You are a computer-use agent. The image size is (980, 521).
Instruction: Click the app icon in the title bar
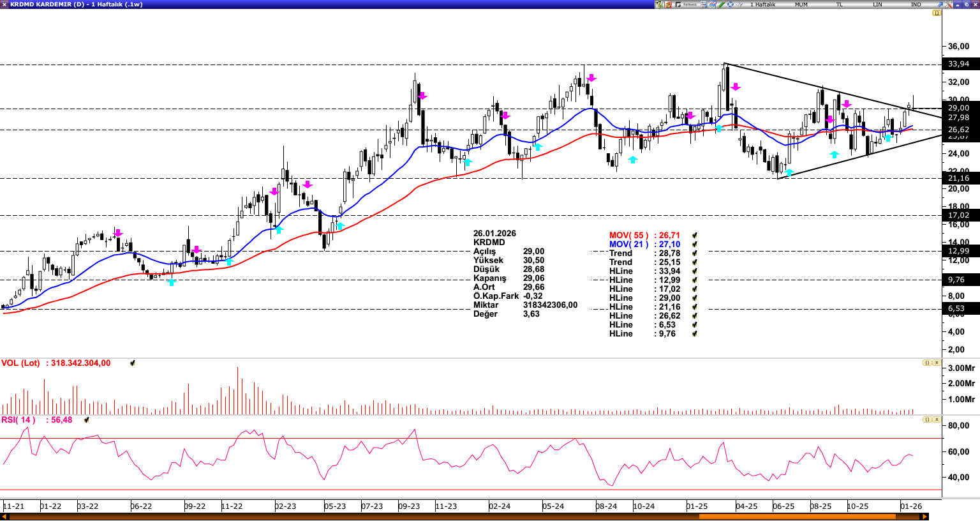tap(4, 4)
